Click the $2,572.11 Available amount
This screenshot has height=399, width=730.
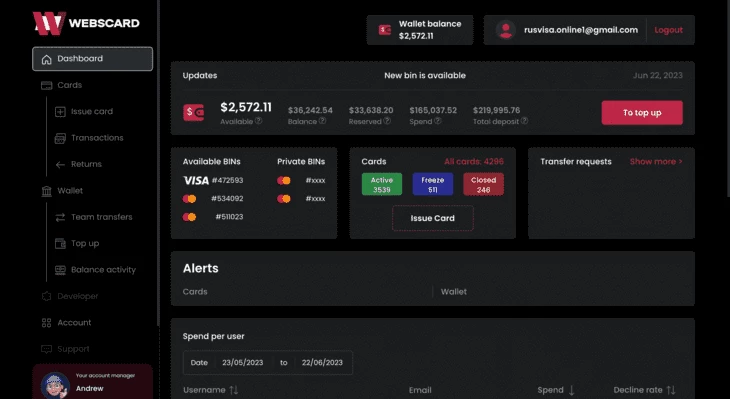tap(246, 108)
